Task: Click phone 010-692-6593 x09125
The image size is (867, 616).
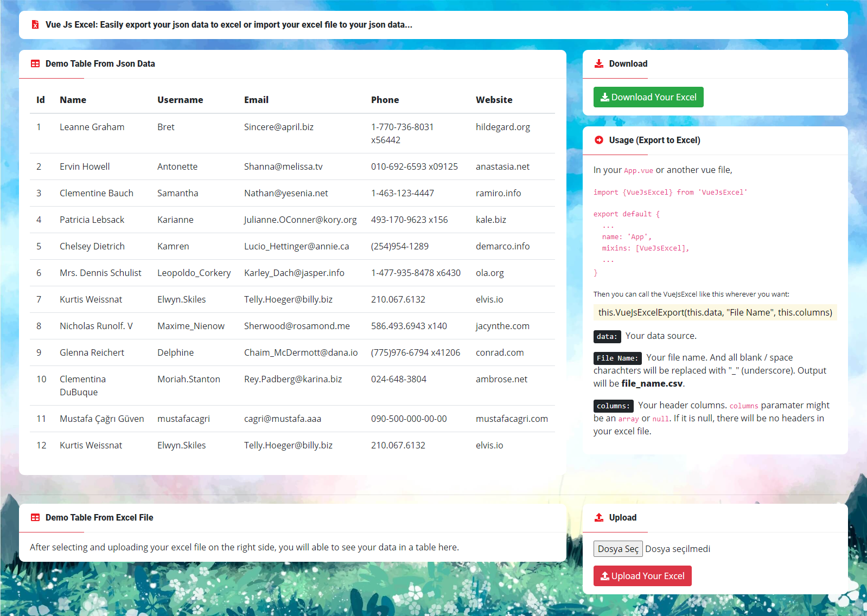Action: pos(415,166)
